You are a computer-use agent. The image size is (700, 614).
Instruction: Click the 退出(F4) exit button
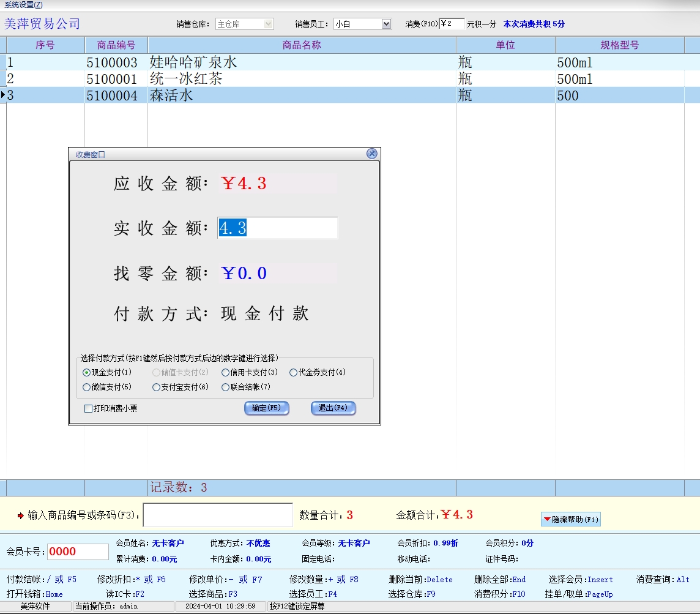coord(333,408)
